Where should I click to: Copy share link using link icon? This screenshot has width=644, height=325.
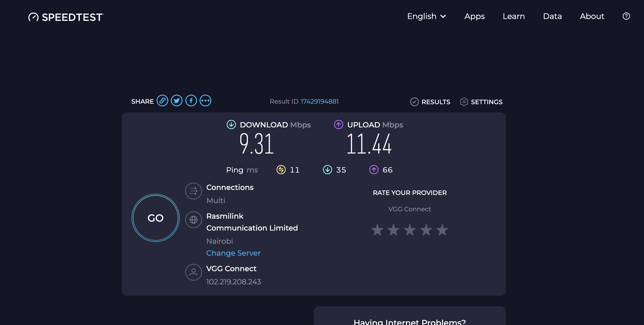coord(162,101)
